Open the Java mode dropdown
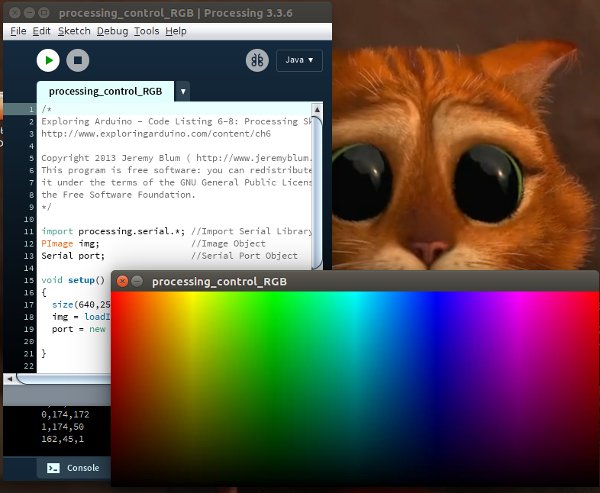 299,61
